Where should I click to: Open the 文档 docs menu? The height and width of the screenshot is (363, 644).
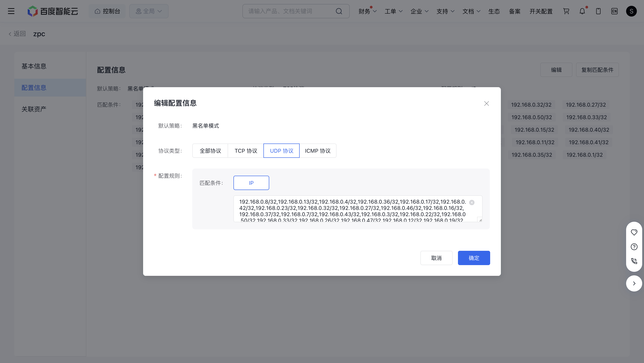471,11
